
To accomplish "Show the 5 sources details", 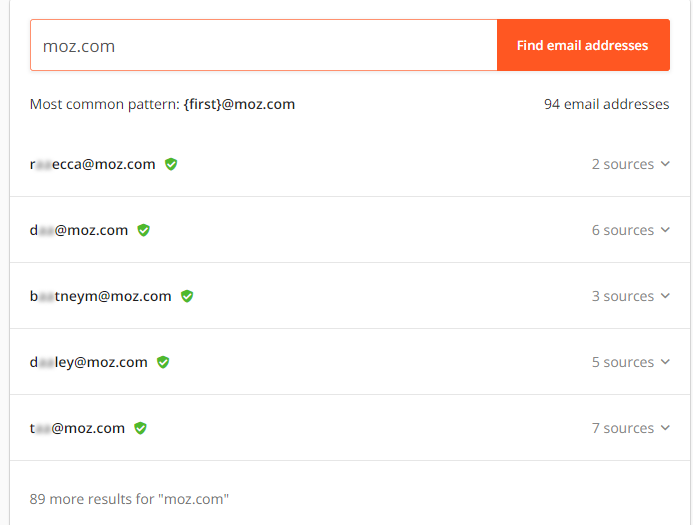I will tap(630, 362).
